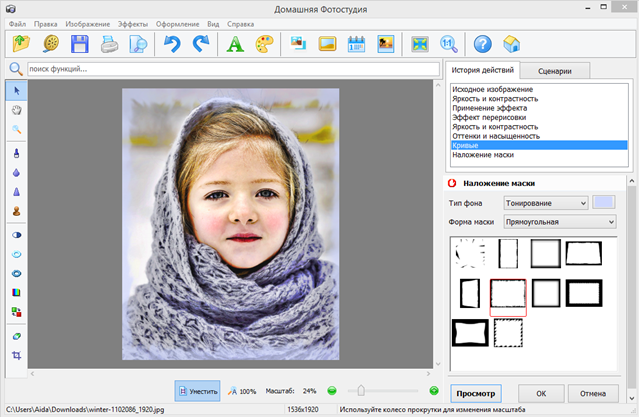This screenshot has width=639, height=417.
Task: Switch to the История действий tab
Action: [x=483, y=70]
